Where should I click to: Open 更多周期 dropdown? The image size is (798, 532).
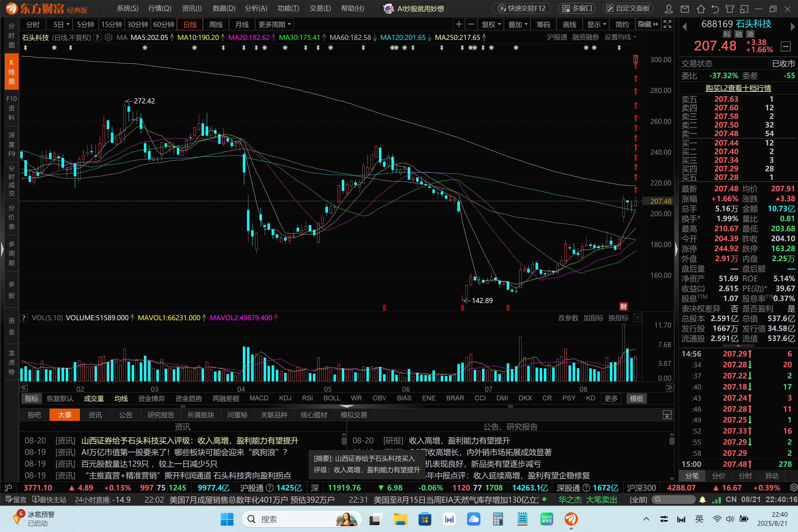pos(274,24)
